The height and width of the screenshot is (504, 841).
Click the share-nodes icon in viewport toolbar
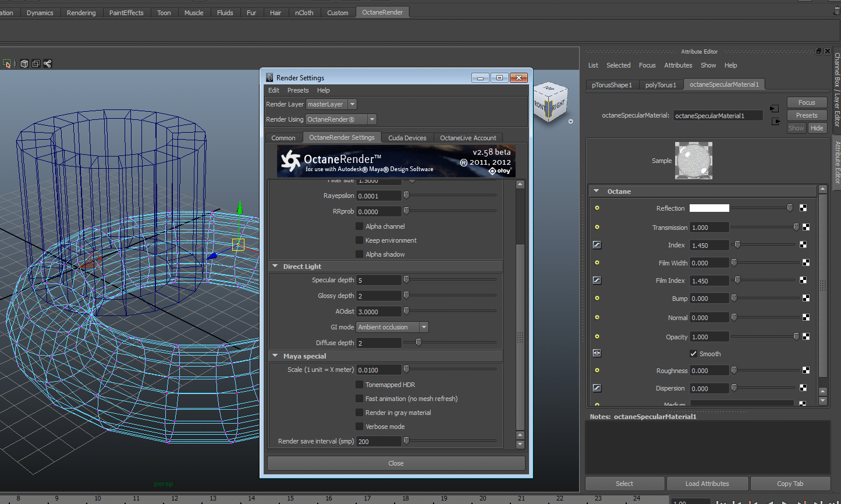(48, 64)
